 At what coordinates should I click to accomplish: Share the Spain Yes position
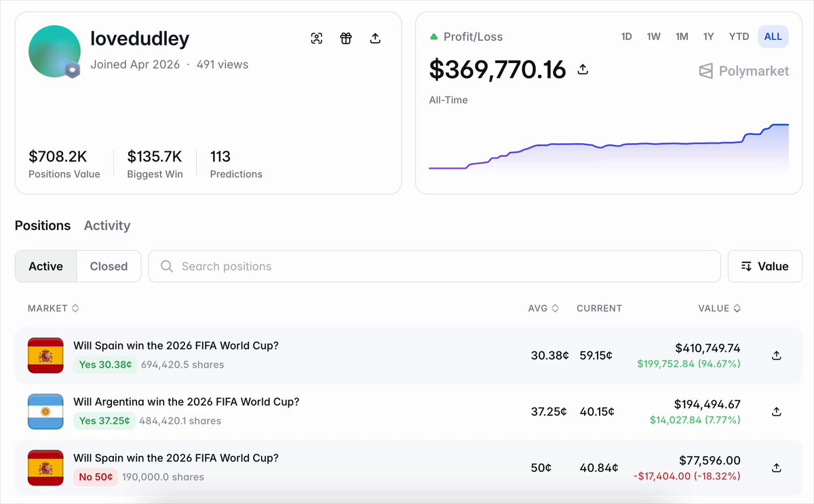click(777, 355)
